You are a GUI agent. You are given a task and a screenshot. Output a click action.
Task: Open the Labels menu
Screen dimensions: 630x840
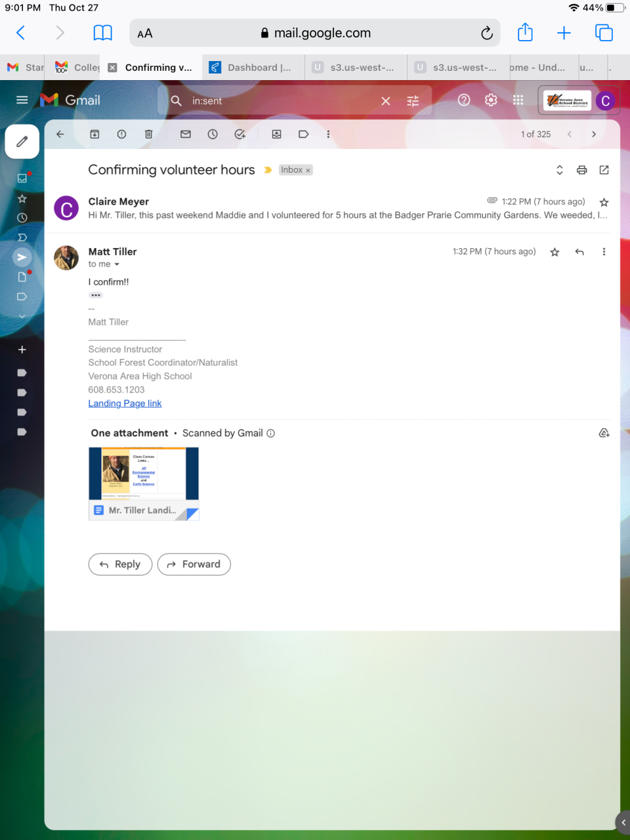(304, 134)
